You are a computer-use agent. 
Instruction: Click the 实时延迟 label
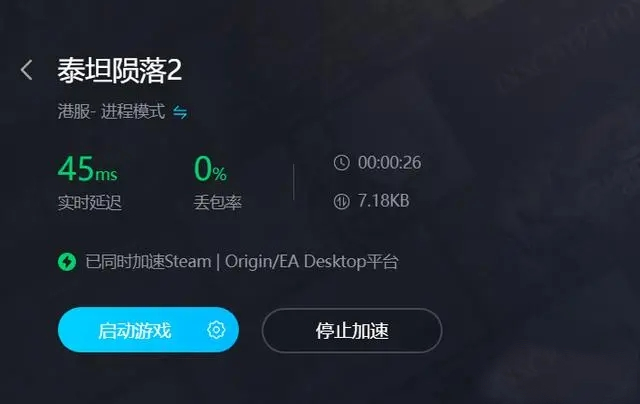tap(90, 202)
